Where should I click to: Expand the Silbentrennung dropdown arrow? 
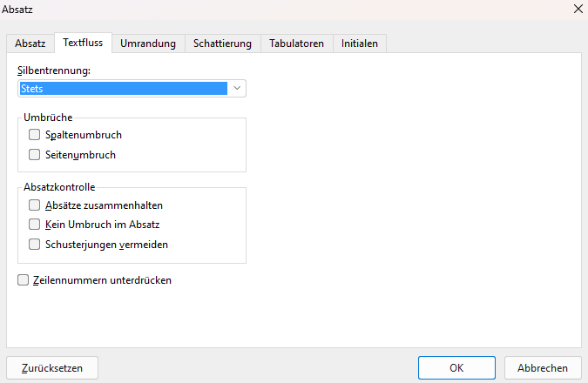point(237,88)
